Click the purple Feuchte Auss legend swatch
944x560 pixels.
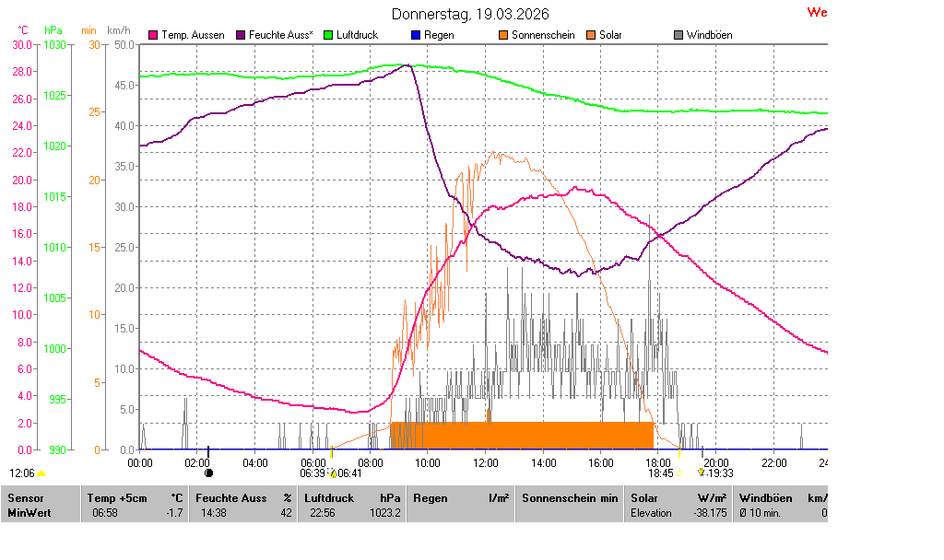242,35
